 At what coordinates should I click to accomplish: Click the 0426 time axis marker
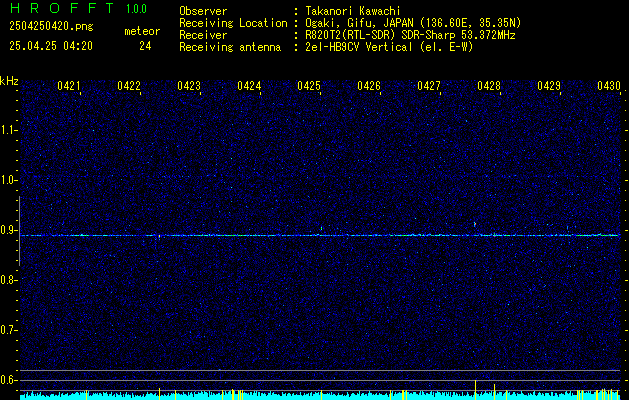[x=369, y=86]
